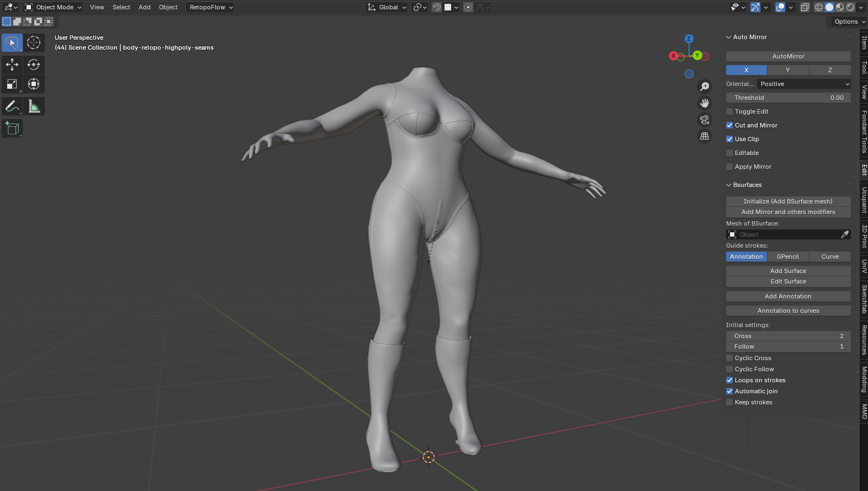Screen dimensions: 868x491
Task: Click Add Mirror and others modifiers
Action: click(788, 212)
